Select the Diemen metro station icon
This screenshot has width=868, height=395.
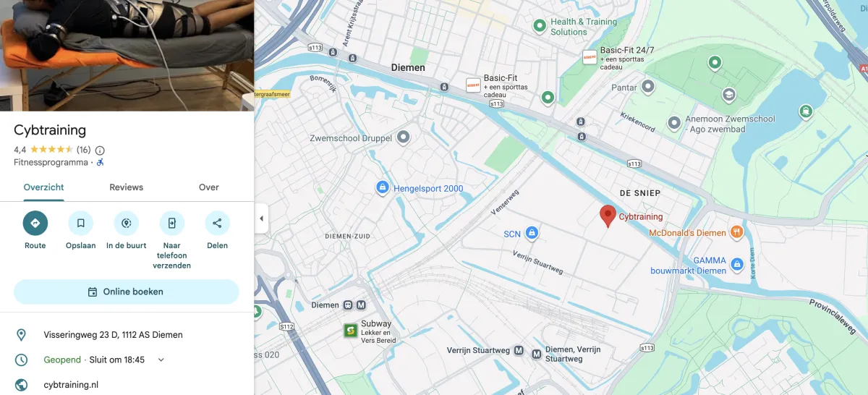pyautogui.click(x=361, y=305)
